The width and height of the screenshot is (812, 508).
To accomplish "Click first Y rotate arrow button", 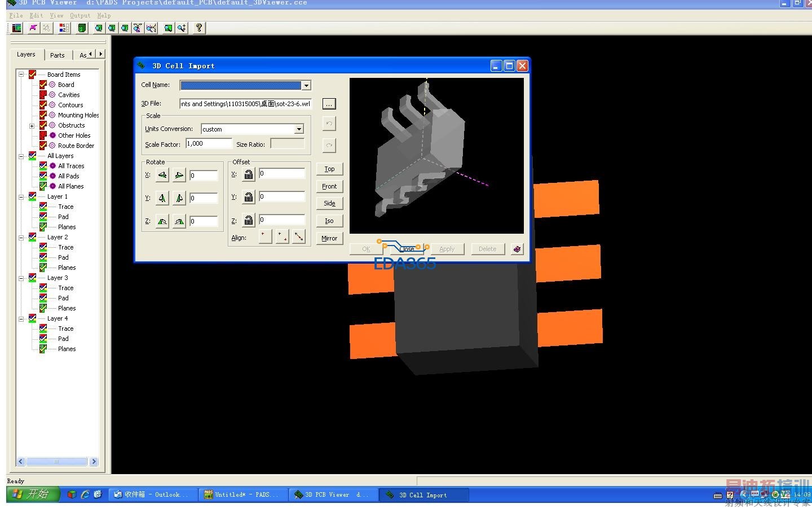I will [x=162, y=198].
